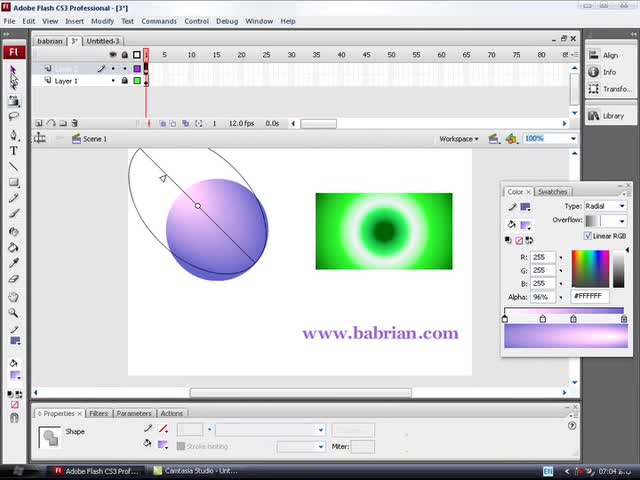Open the Commands menu

coord(159,21)
